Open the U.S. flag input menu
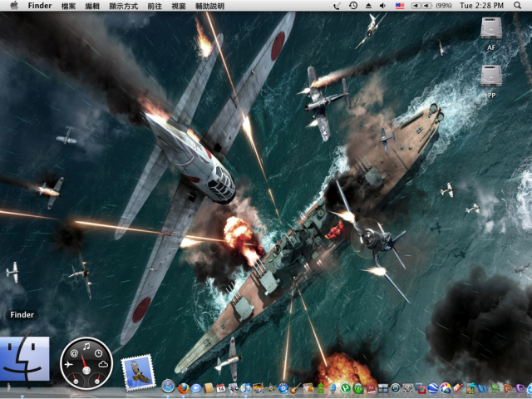The image size is (532, 399). pos(400,6)
